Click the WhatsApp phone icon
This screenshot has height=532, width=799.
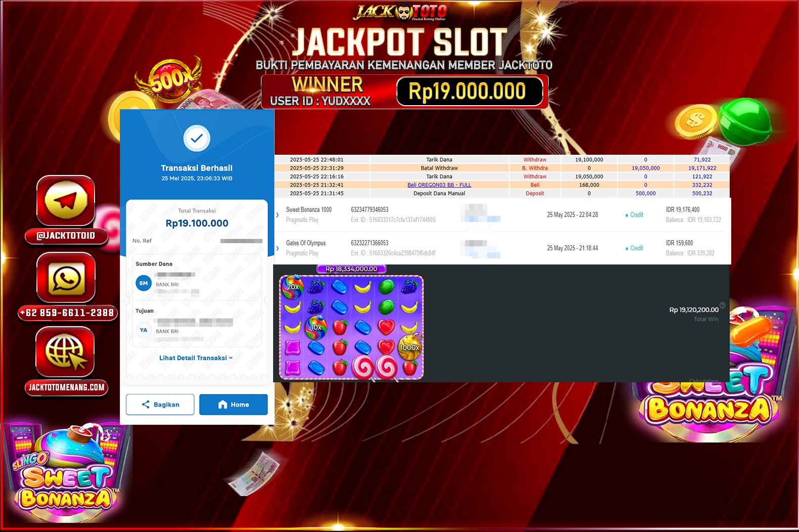tap(66, 278)
